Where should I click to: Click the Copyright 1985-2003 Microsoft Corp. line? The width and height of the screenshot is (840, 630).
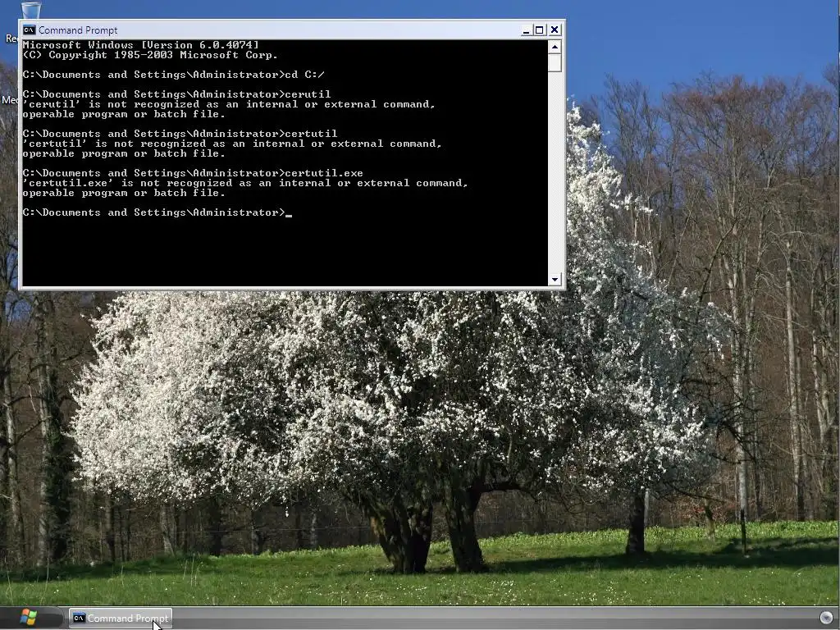coord(151,55)
